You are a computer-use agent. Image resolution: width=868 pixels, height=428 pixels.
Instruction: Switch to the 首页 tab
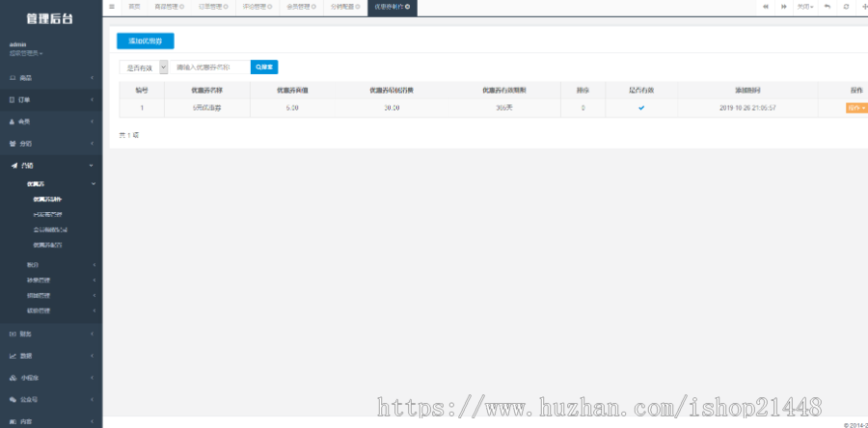134,7
